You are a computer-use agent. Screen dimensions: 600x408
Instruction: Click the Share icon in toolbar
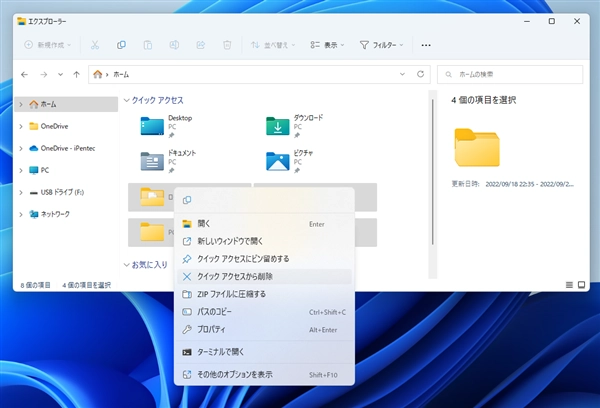pyautogui.click(x=201, y=45)
